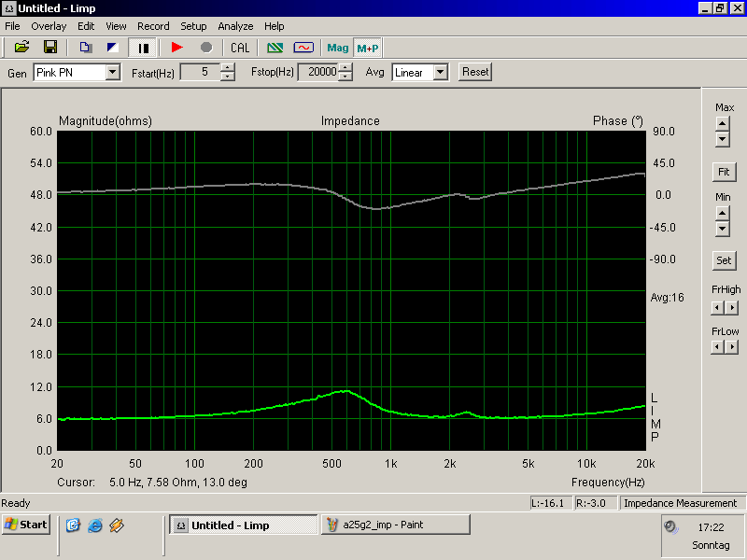Toggle Mag magnitude-only display
The image size is (747, 560).
[337, 48]
